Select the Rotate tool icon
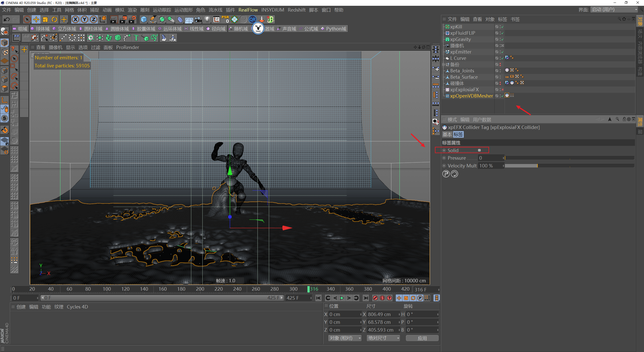Screen dimensions: 644x352 (x=54, y=19)
